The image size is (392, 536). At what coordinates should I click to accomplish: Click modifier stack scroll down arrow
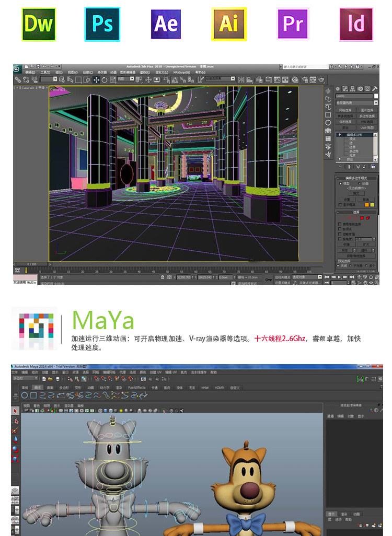point(375,159)
